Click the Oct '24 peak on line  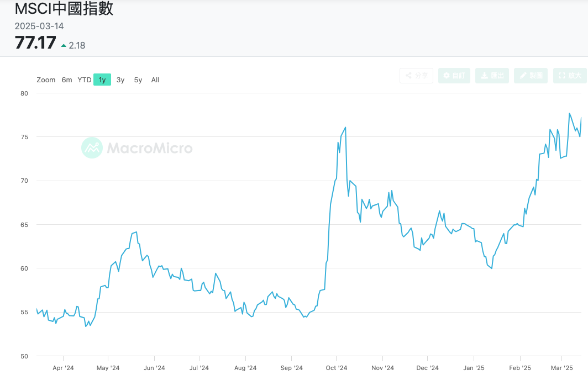point(345,128)
